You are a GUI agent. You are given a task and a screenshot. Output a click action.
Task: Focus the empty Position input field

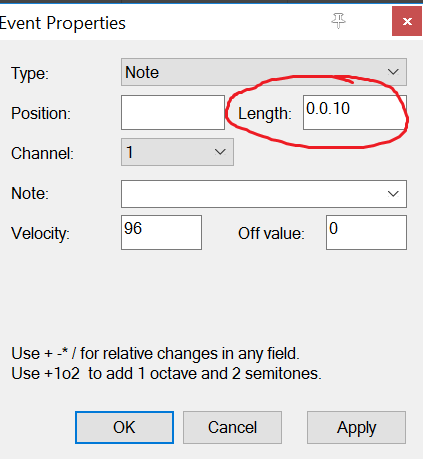coord(173,112)
